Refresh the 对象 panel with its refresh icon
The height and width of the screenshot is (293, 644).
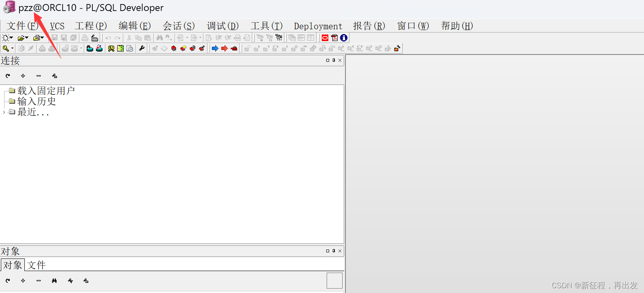[x=8, y=281]
